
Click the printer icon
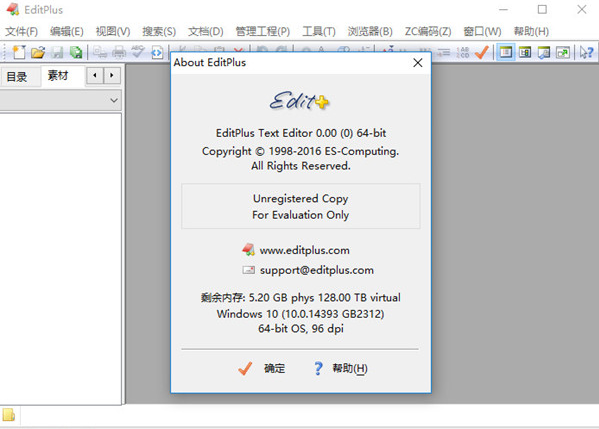[x=119, y=52]
